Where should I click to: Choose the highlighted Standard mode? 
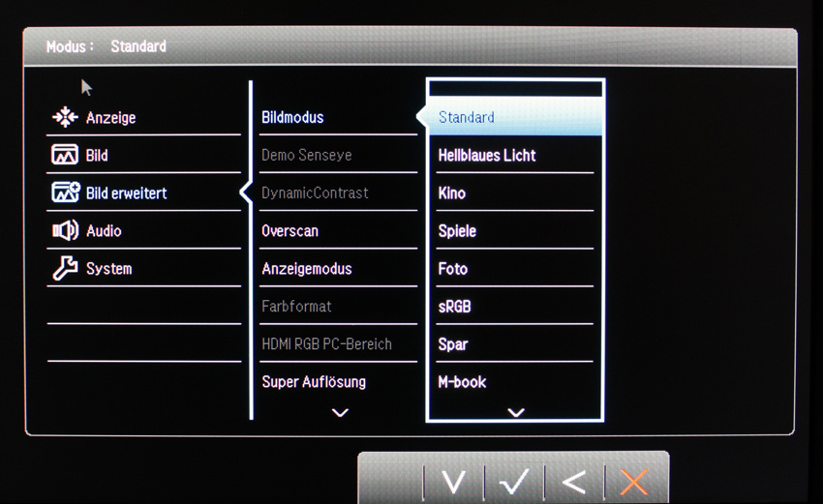tap(515, 117)
